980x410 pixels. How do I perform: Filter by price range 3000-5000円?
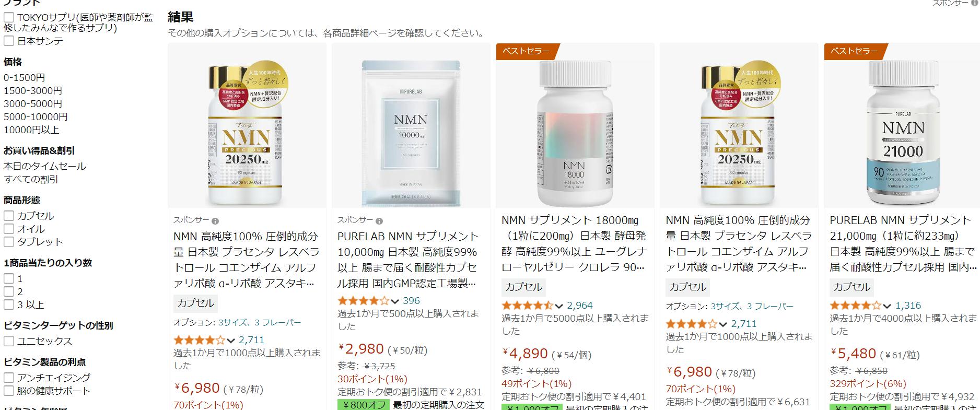(33, 104)
